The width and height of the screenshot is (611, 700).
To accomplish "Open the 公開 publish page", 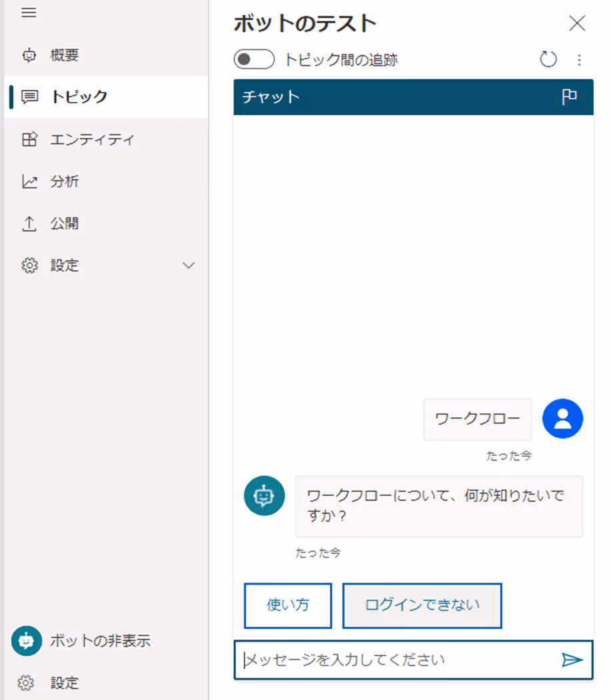I will point(106,223).
